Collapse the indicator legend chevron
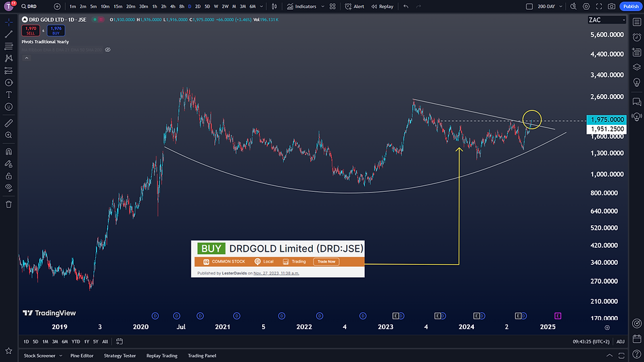 click(x=26, y=58)
